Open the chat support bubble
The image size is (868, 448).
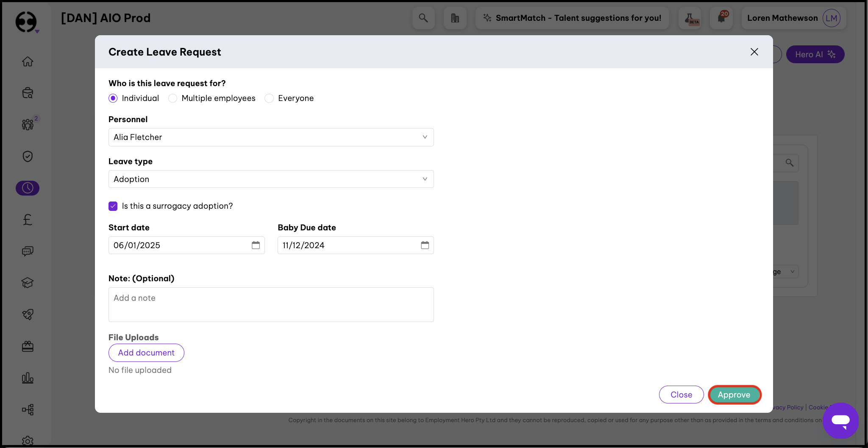click(x=840, y=420)
